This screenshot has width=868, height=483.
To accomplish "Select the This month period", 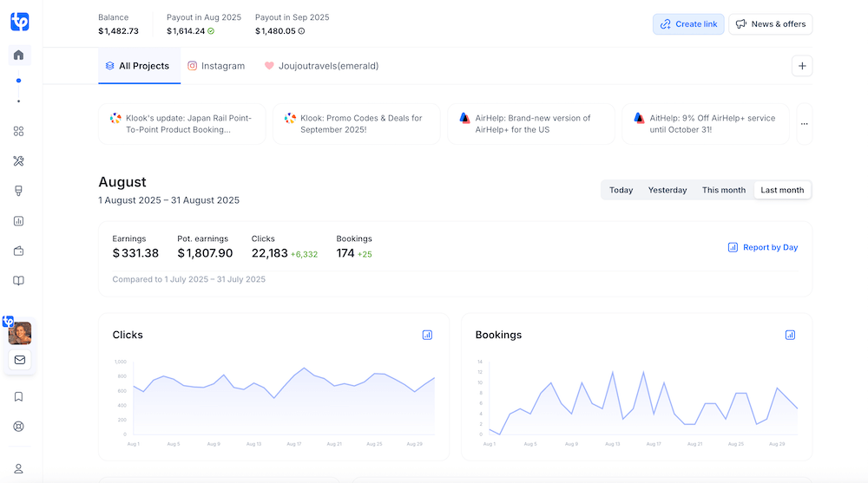I will tap(724, 190).
